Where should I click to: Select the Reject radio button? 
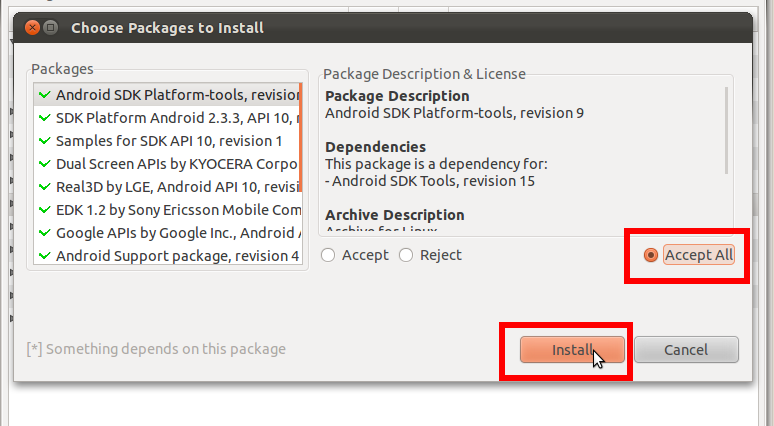(406, 255)
